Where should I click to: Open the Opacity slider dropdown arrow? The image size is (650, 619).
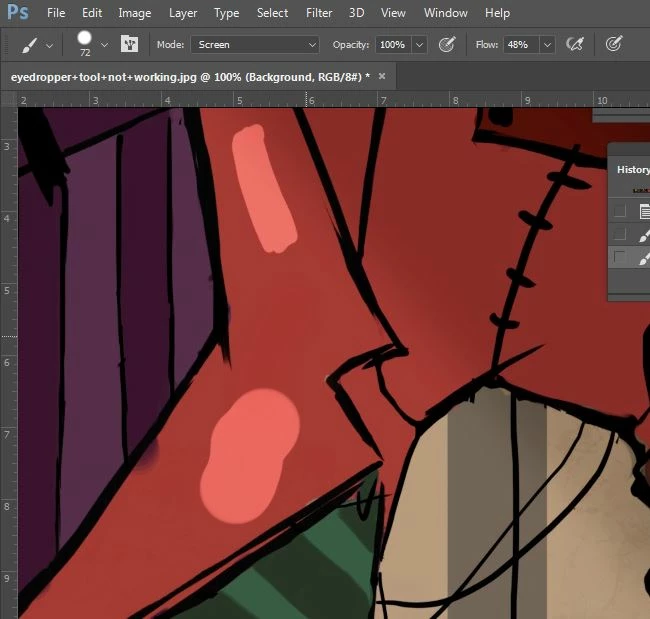tap(420, 45)
